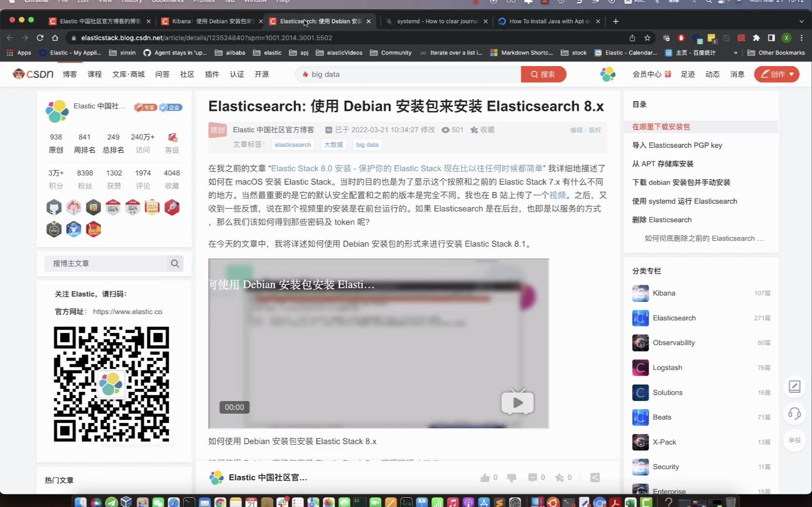Click the elasticsearch article tag

click(293, 145)
